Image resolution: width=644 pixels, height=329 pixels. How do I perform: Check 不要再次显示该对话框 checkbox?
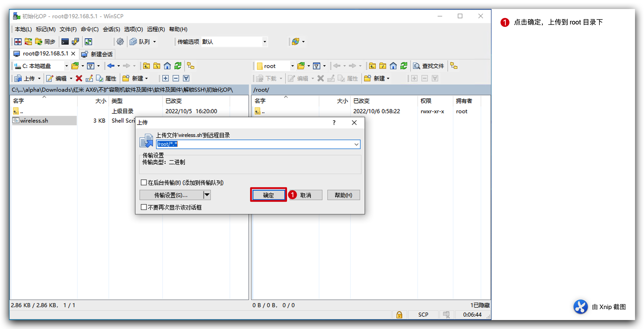[x=144, y=207]
